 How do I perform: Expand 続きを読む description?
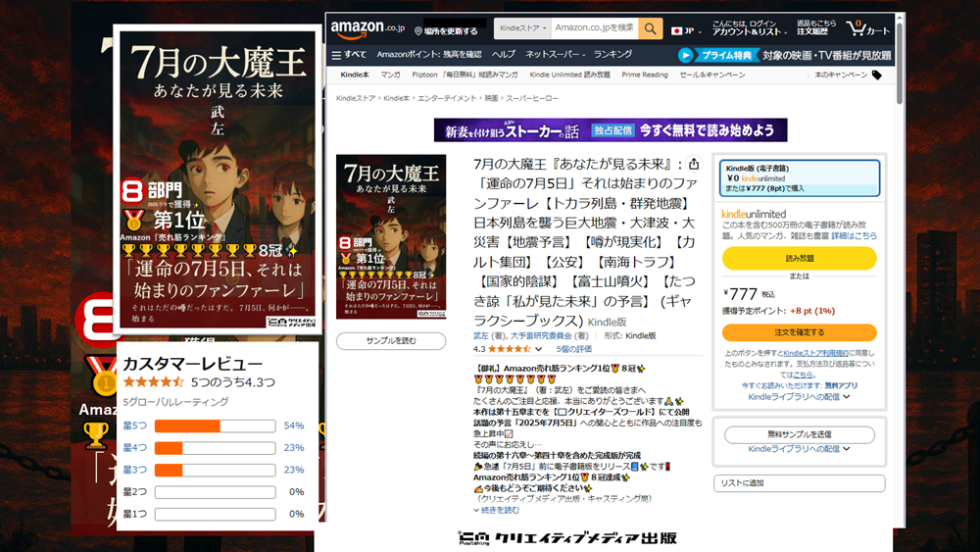(496, 510)
